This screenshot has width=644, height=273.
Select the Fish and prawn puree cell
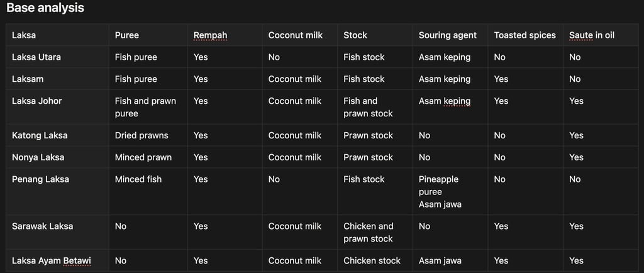[145, 107]
